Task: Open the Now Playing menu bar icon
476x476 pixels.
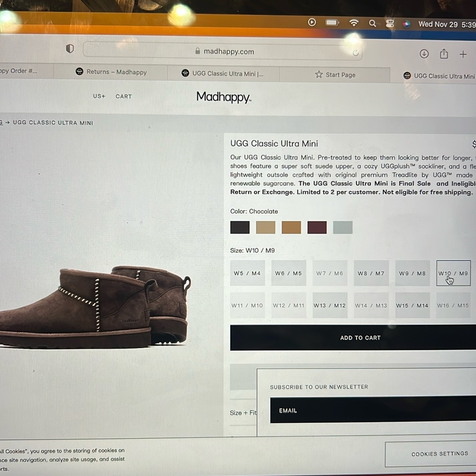Action: point(312,22)
